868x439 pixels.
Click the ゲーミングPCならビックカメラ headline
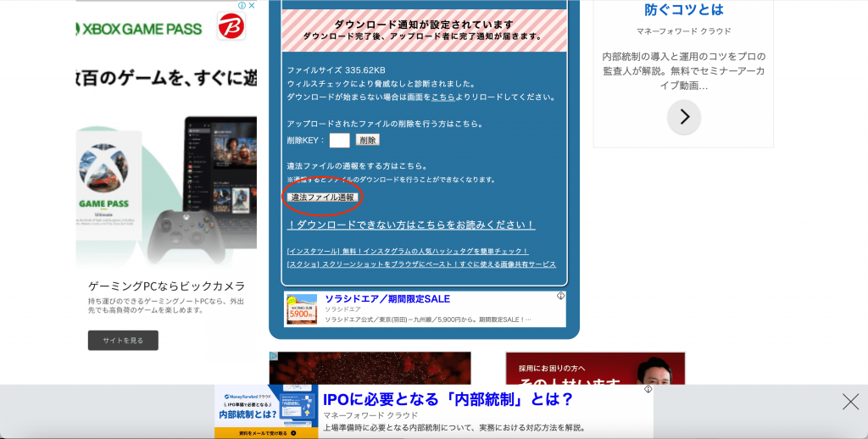[x=166, y=286]
